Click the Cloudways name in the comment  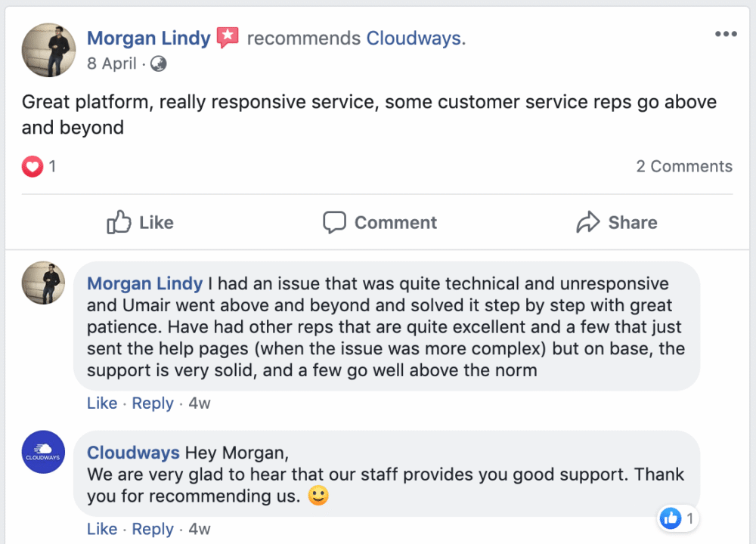tap(133, 453)
